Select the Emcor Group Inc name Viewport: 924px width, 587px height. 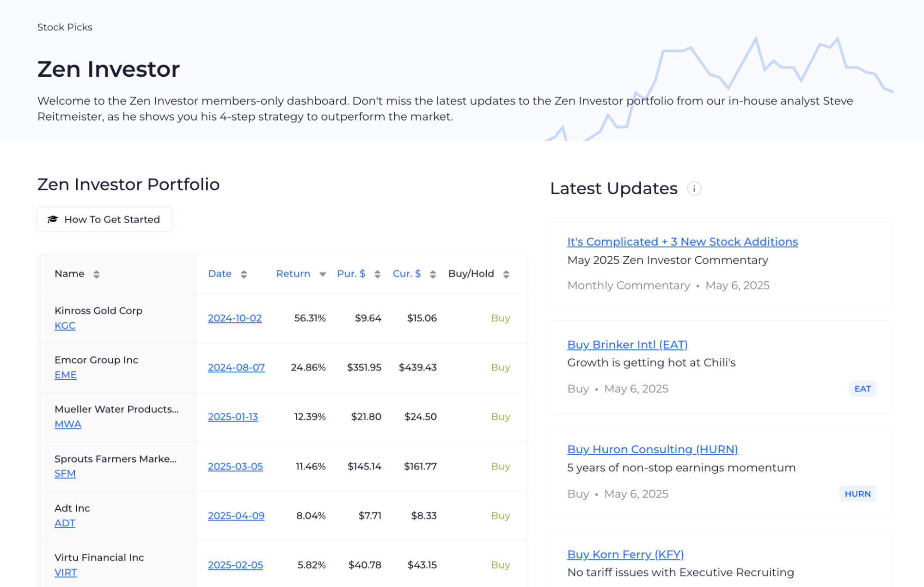(96, 360)
